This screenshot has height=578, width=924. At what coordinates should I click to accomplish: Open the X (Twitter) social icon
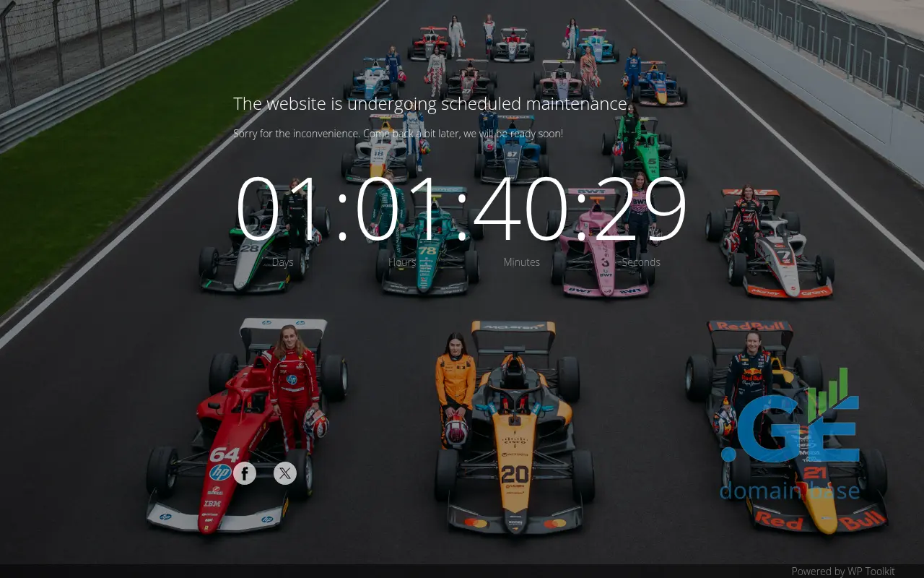click(x=285, y=473)
